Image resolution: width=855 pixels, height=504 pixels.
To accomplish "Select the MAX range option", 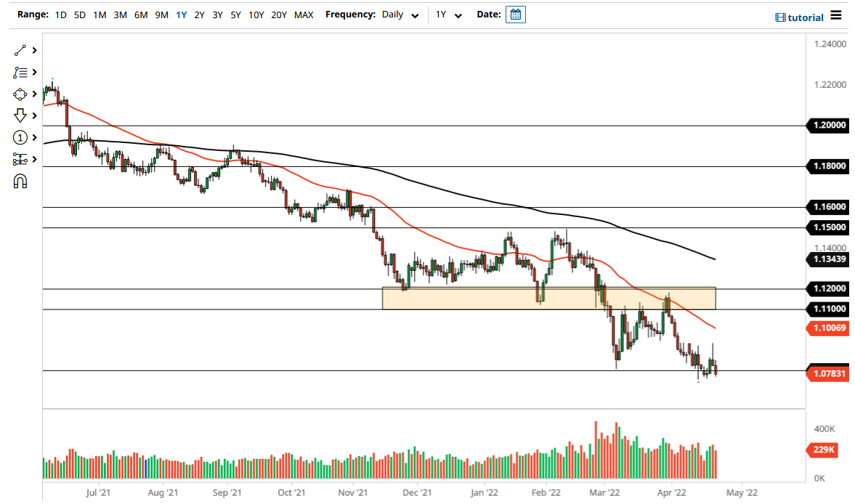I will (x=304, y=14).
